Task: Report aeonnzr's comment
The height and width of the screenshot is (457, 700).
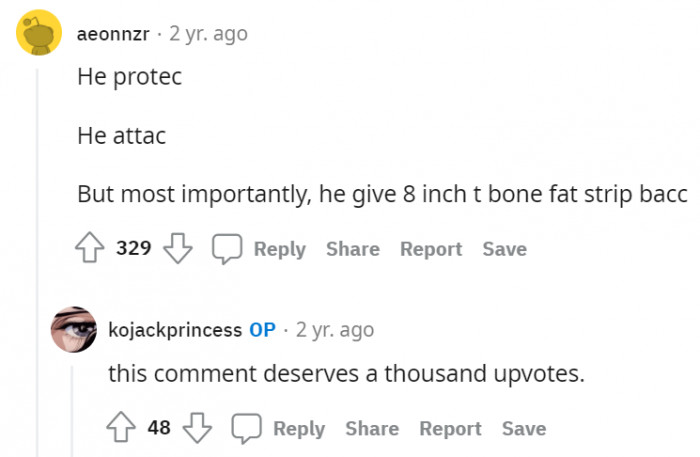Action: 431,249
